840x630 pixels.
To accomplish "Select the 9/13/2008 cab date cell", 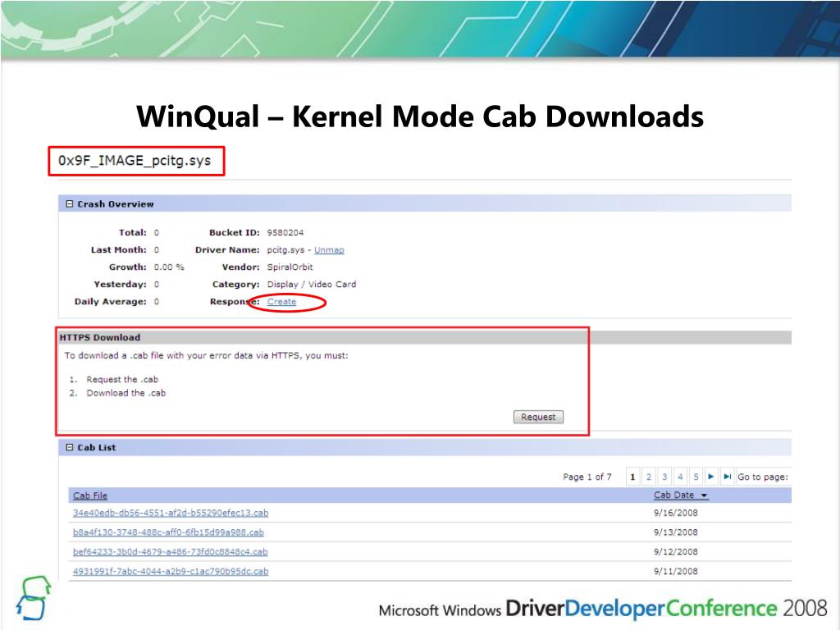I will coord(676,532).
